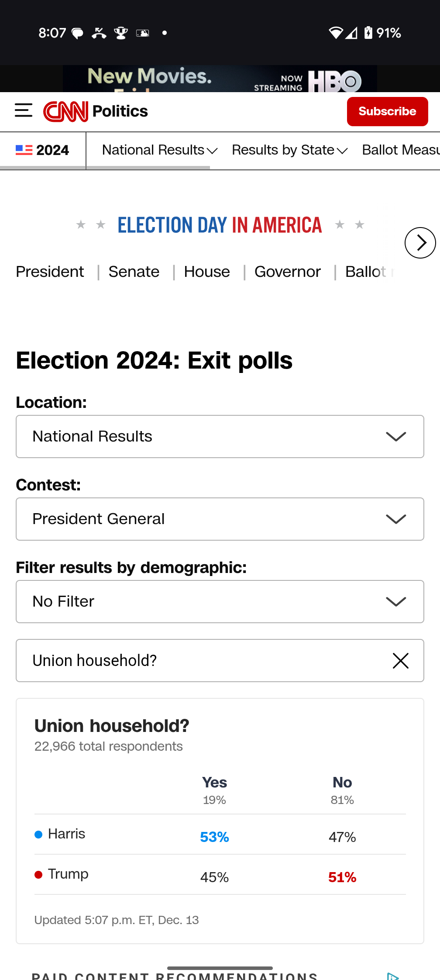Visit the Governor results link
Viewport: 440px width, 980px height.
(x=288, y=272)
